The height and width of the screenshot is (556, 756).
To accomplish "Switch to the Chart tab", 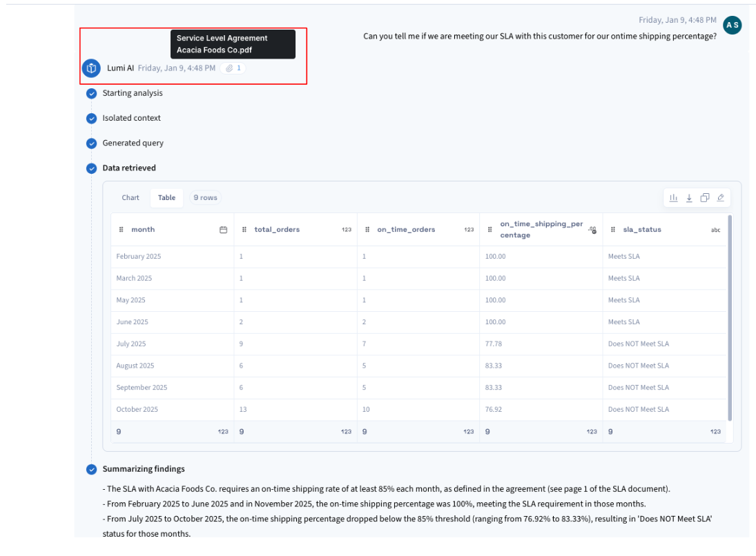I will (x=130, y=198).
